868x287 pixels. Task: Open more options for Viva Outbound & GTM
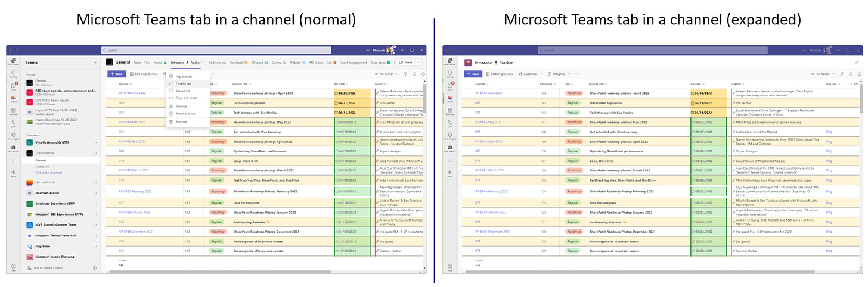coord(95,143)
